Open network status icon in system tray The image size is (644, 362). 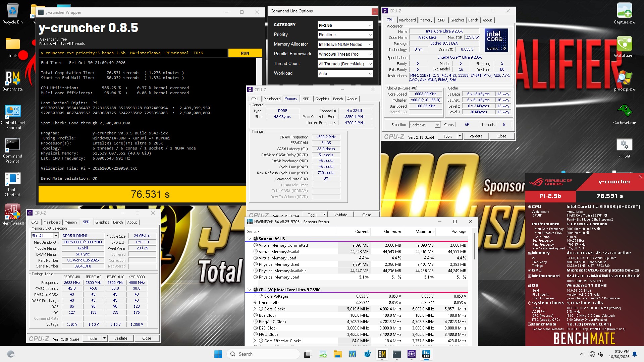coord(592,354)
